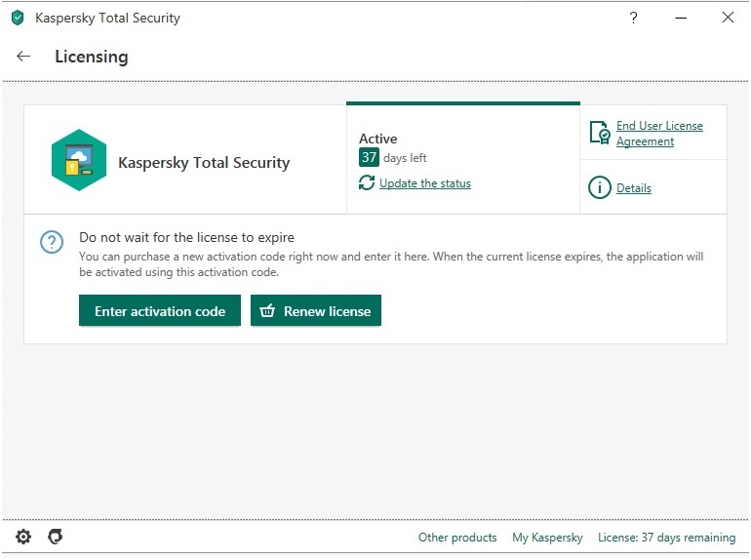This screenshot has width=751, height=560.
Task: Open the Other products link
Action: (x=457, y=538)
